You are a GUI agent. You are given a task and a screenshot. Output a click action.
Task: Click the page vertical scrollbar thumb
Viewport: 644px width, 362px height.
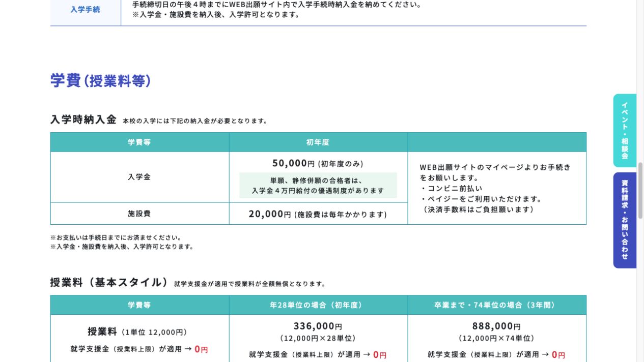pyautogui.click(x=640, y=191)
